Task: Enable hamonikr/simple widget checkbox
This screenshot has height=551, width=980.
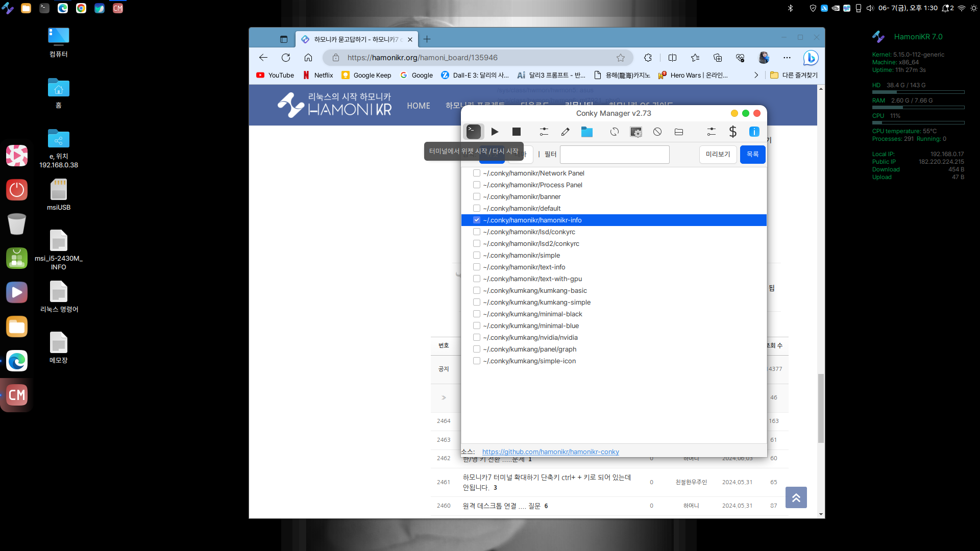Action: [477, 255]
